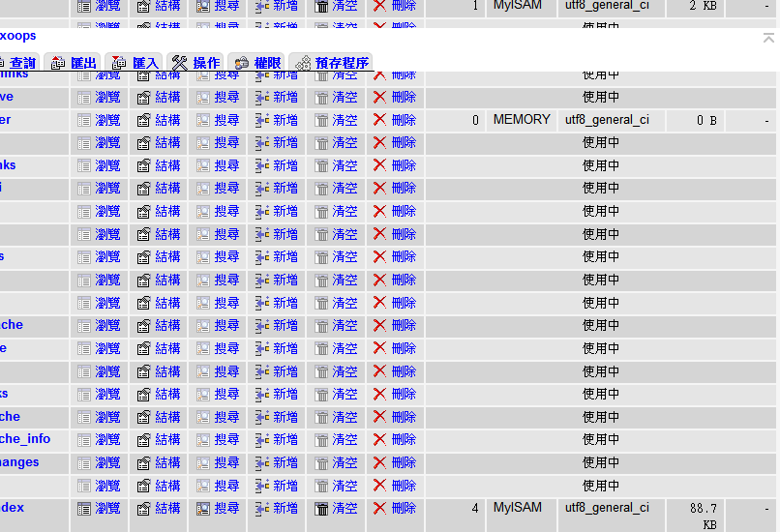Click the xoops database link
The image size is (780, 532).
tap(17, 36)
